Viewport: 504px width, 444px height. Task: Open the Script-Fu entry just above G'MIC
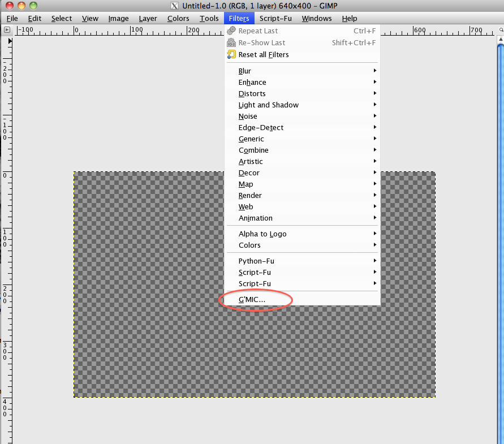click(302, 283)
